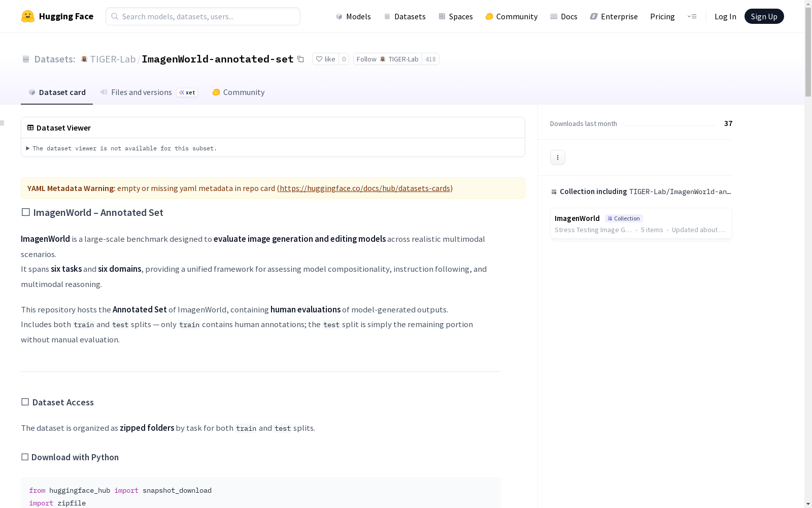Image resolution: width=812 pixels, height=508 pixels.
Task: Click the Sign Up button
Action: pos(764,16)
